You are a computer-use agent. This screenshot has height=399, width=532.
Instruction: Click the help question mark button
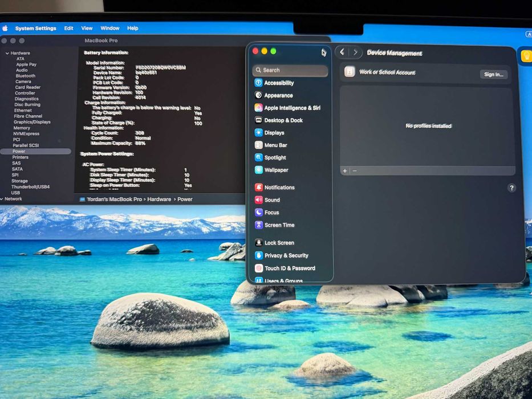point(511,188)
